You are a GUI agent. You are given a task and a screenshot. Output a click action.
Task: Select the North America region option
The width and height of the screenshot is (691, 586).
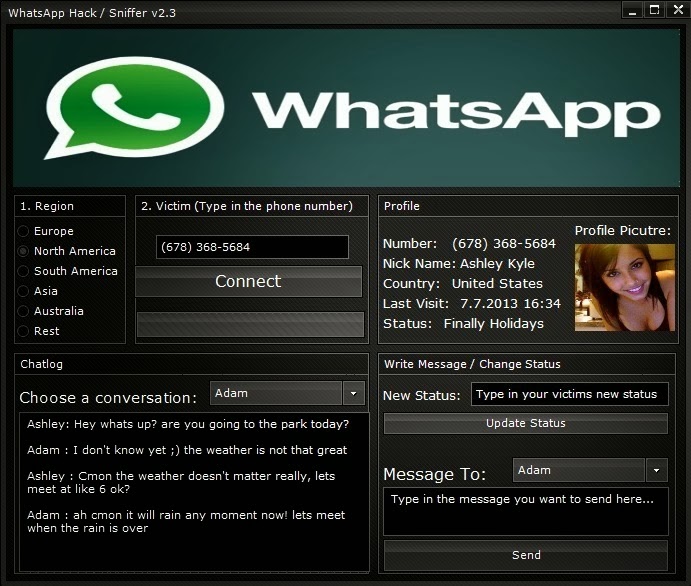(x=23, y=251)
